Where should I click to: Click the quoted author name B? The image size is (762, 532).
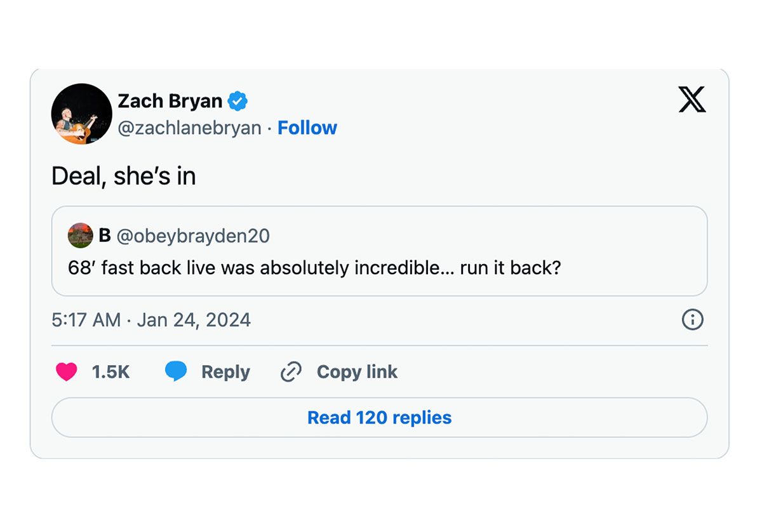[105, 236]
